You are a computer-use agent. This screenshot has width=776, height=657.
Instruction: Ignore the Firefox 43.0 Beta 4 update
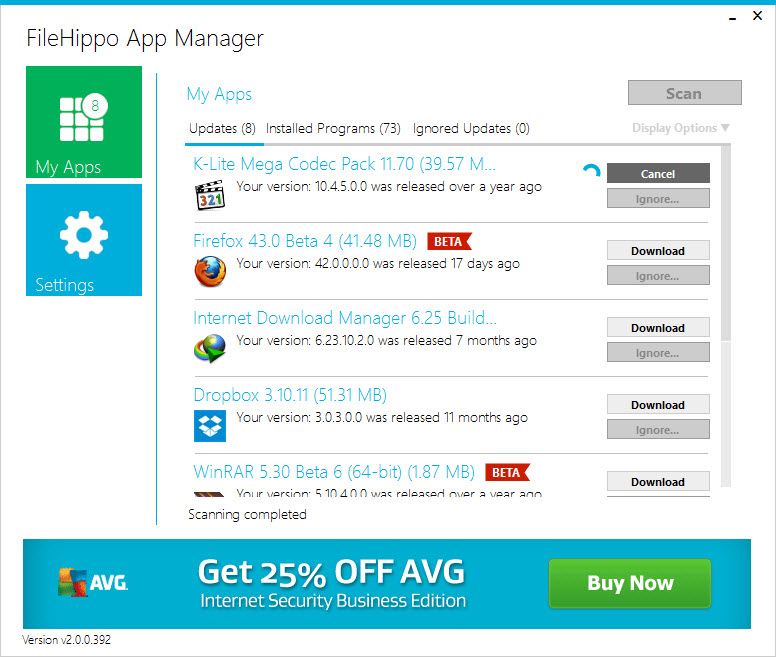pyautogui.click(x=658, y=276)
